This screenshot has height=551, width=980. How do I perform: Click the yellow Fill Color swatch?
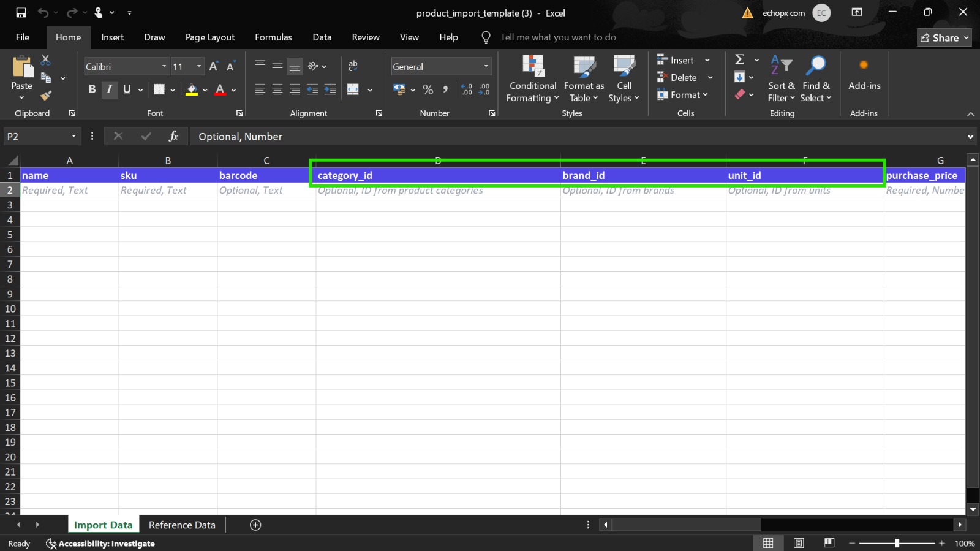(x=192, y=90)
